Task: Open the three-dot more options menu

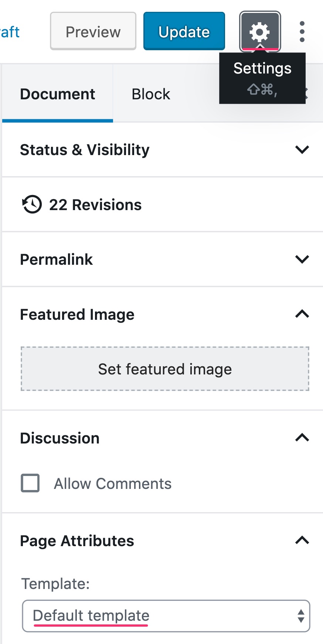Action: tap(302, 32)
